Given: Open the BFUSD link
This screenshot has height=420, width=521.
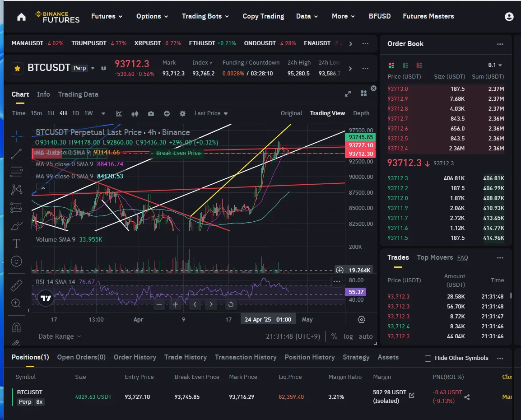Looking at the screenshot, I should [x=379, y=16].
